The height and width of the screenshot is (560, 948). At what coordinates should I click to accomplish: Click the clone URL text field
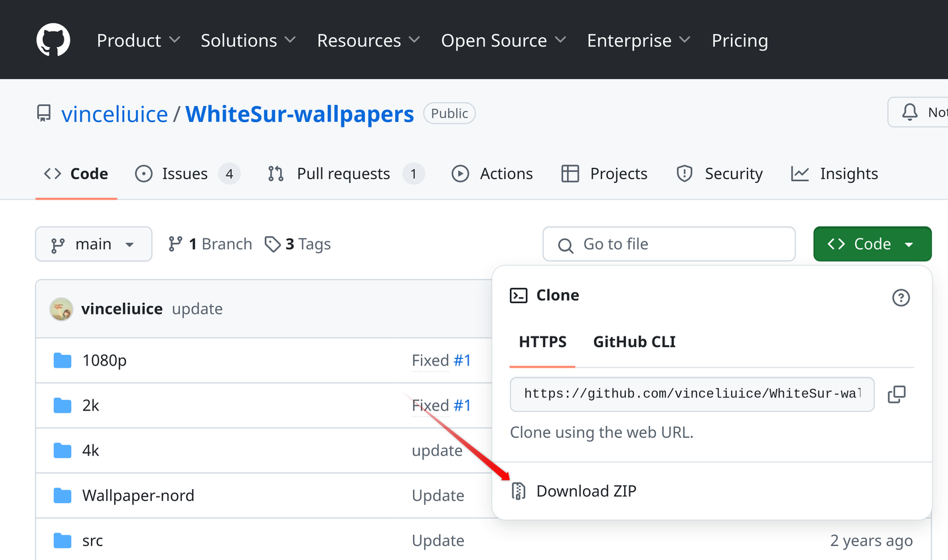click(692, 394)
